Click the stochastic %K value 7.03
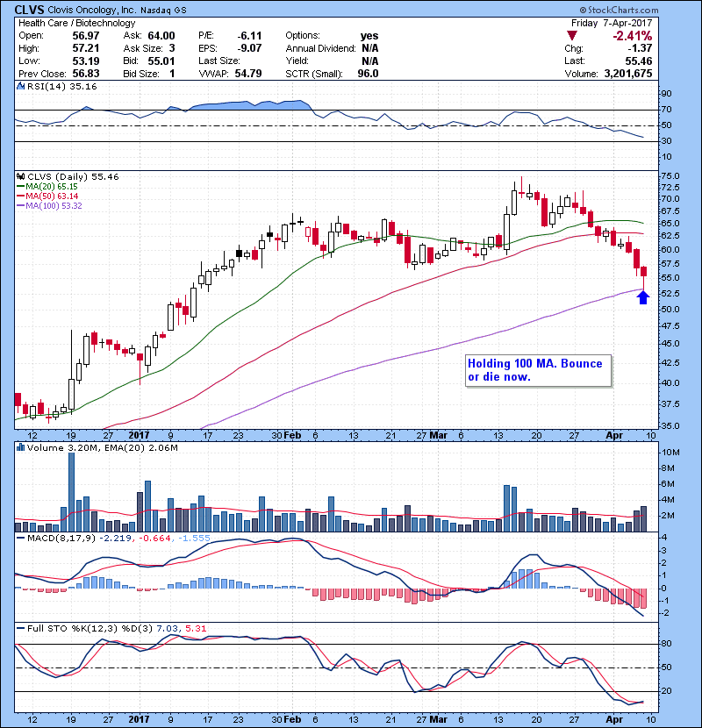 click(x=167, y=628)
